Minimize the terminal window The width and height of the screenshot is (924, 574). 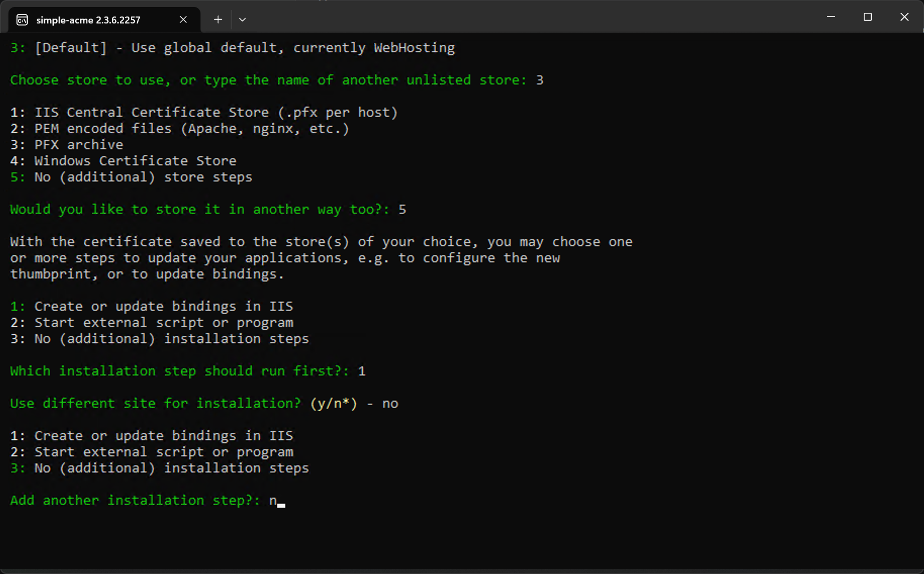[x=831, y=17]
